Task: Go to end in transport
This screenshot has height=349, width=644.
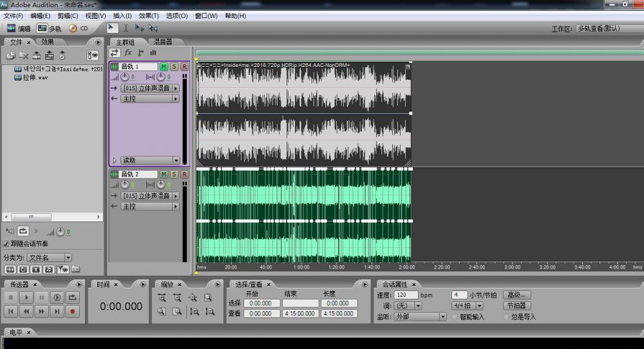Action: click(57, 311)
